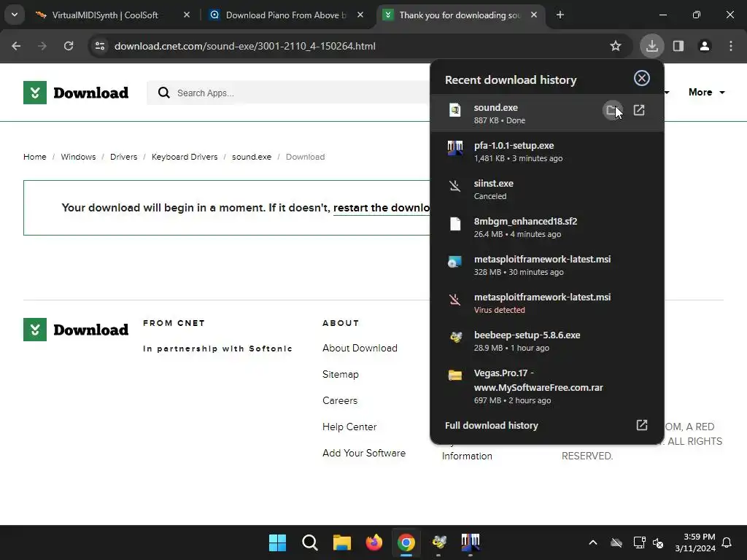
Task: Click the footer Download logo
Action: click(76, 330)
